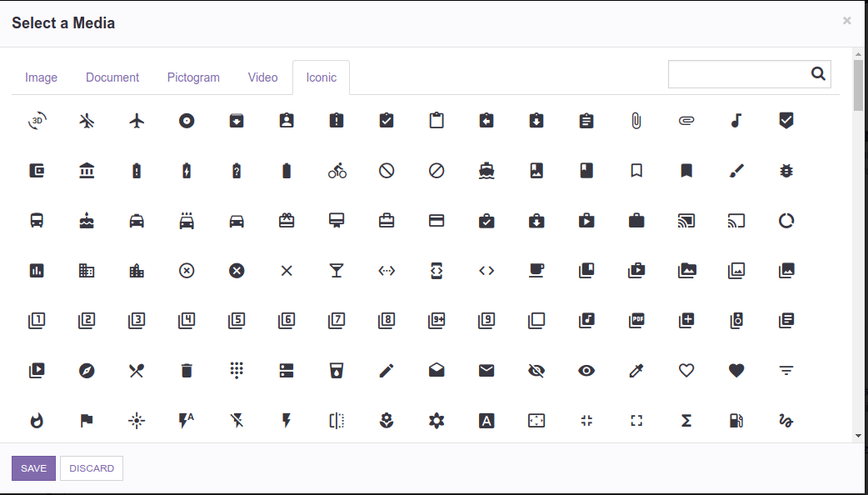This screenshot has width=868, height=495.
Task: Select the PDF file icon
Action: point(636,320)
